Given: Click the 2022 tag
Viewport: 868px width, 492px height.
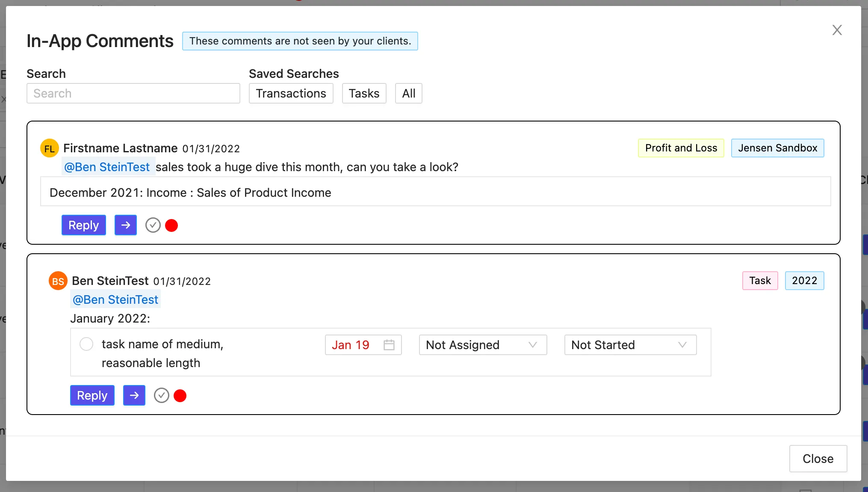Looking at the screenshot, I should 804,281.
